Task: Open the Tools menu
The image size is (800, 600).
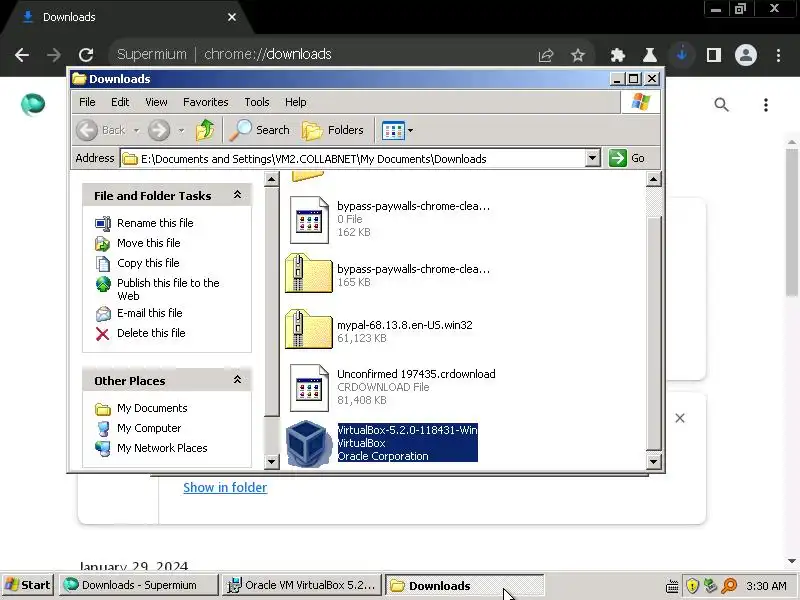Action: pos(257,102)
